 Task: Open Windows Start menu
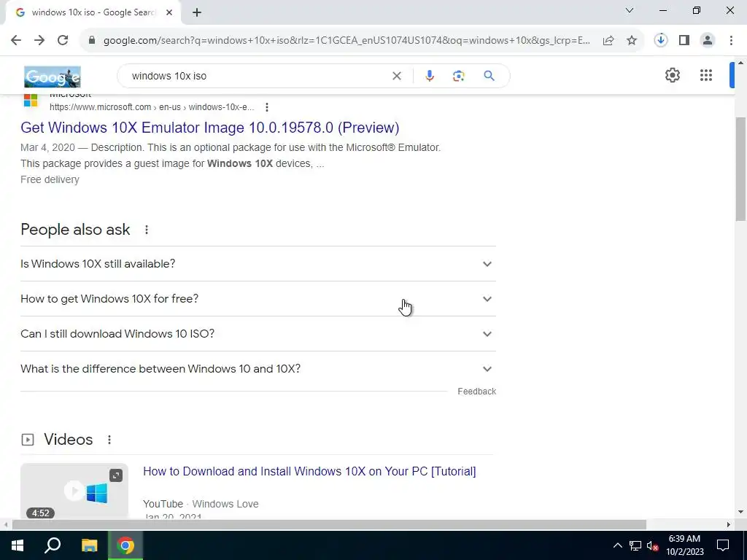click(x=18, y=545)
